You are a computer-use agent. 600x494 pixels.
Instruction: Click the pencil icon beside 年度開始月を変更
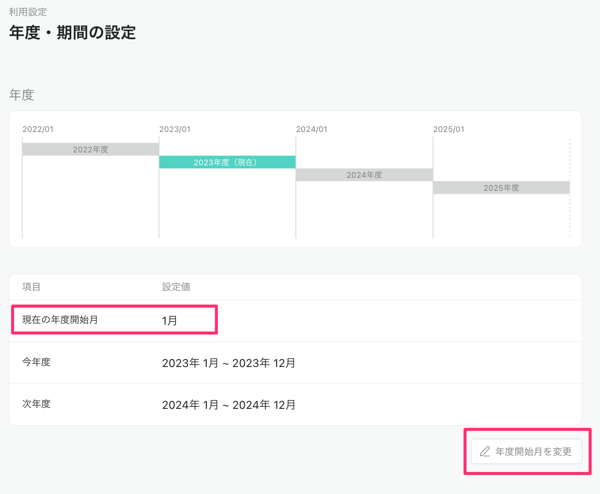pyautogui.click(x=485, y=452)
